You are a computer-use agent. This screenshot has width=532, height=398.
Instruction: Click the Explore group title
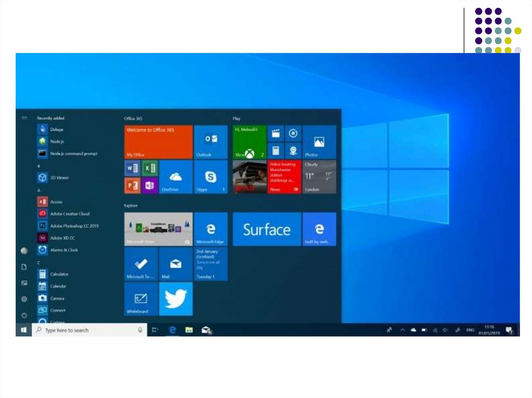coord(130,205)
